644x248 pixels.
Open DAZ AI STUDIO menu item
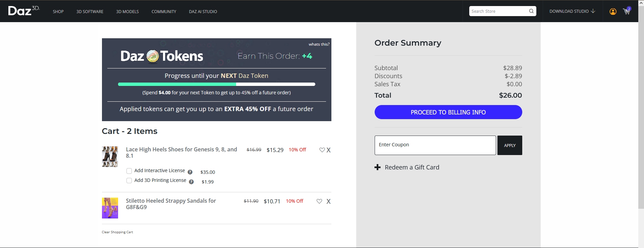click(x=203, y=11)
